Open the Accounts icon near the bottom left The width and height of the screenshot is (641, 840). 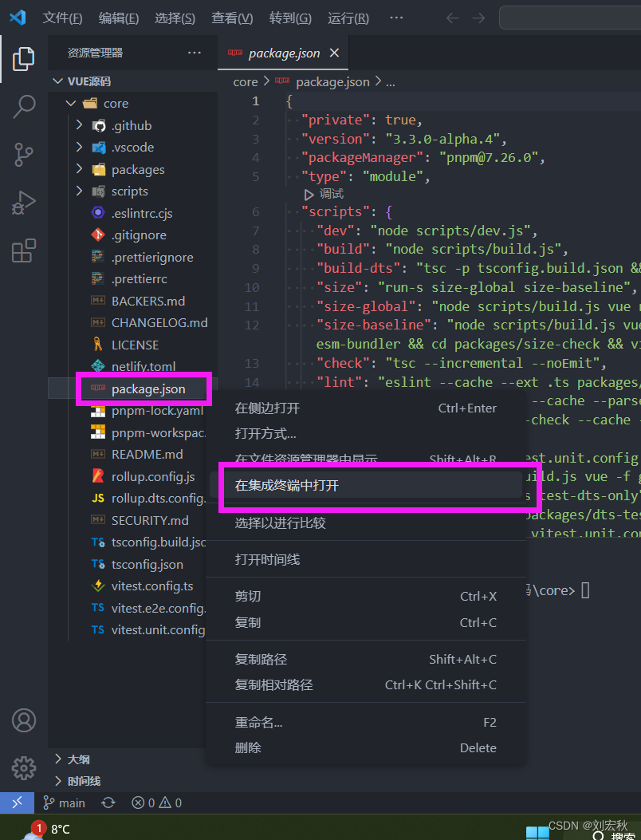pyautogui.click(x=23, y=720)
